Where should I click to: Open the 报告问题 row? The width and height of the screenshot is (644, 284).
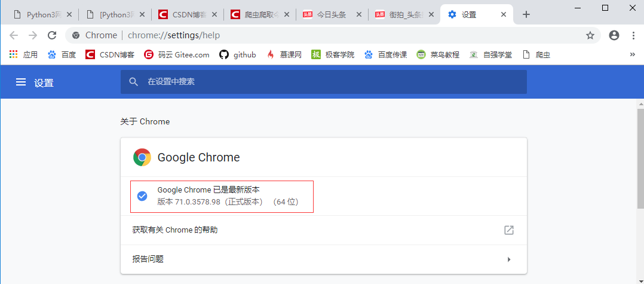coord(324,259)
